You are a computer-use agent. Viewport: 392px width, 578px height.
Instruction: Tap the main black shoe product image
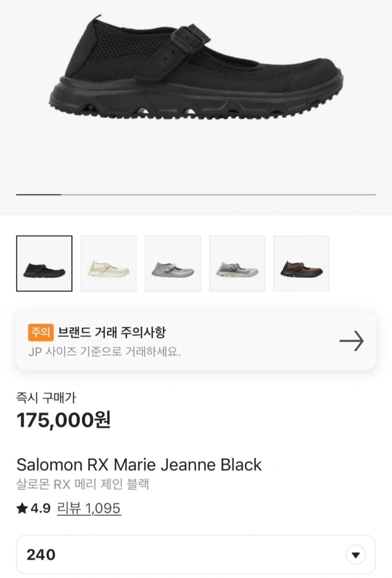[196, 69]
